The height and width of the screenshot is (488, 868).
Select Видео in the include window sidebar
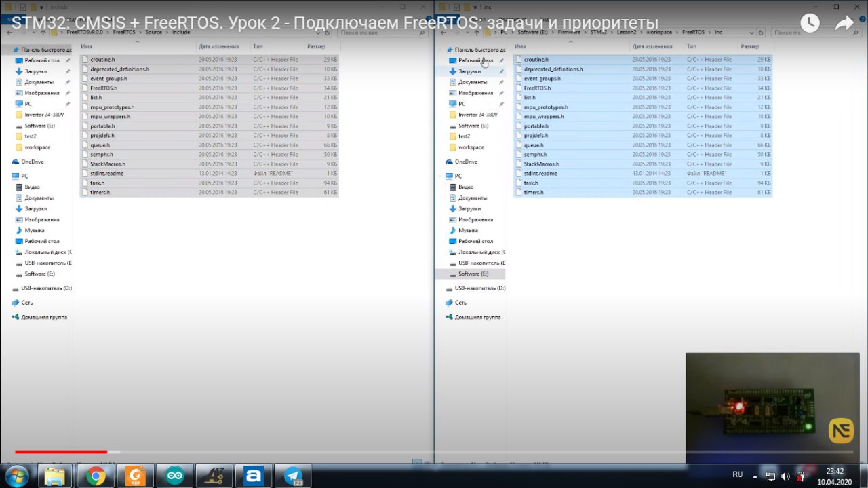33,187
